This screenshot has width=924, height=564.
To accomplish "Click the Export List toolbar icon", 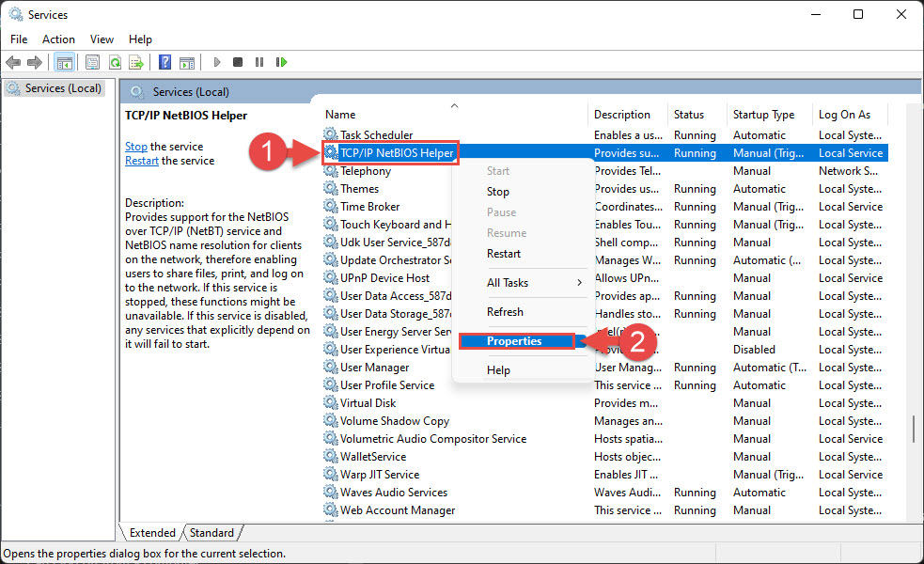I will tap(136, 62).
